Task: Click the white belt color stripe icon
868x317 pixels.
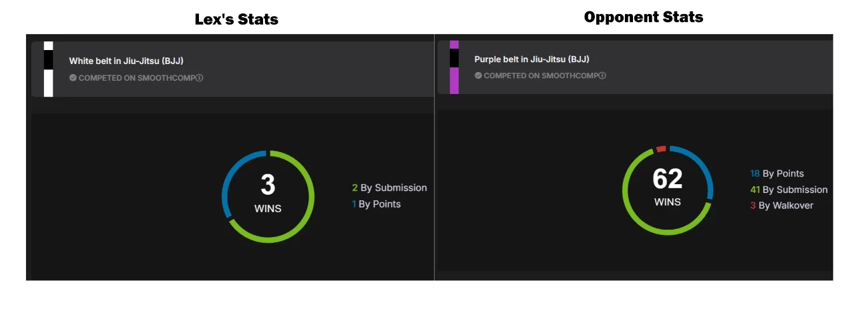Action: point(48,69)
